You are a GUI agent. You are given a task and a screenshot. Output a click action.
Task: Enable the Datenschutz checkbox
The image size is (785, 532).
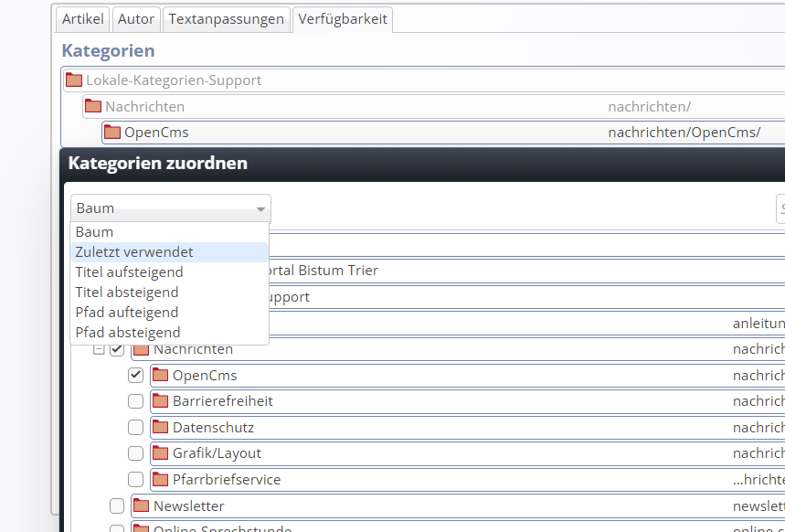point(135,427)
